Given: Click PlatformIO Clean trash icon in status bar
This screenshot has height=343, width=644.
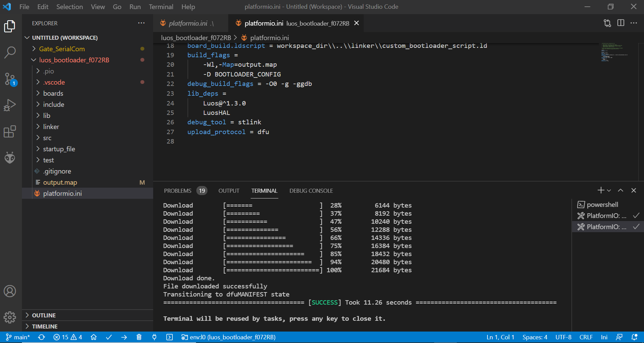Looking at the screenshot, I should [x=139, y=337].
